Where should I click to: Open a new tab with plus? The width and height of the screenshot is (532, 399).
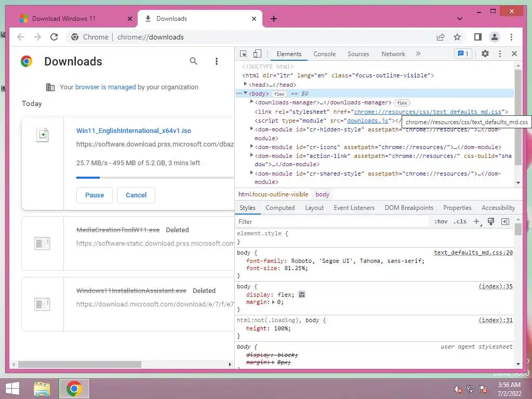pyautogui.click(x=274, y=19)
